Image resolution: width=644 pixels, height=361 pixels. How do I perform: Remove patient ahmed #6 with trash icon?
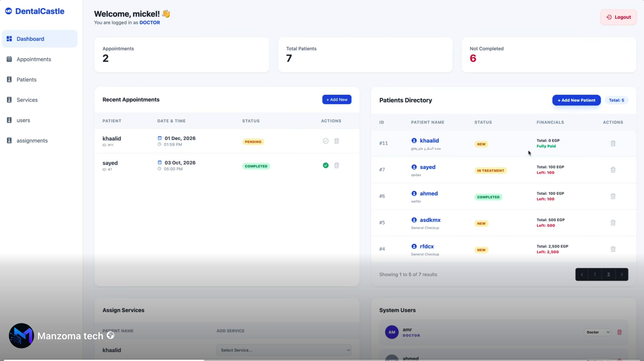pyautogui.click(x=613, y=196)
